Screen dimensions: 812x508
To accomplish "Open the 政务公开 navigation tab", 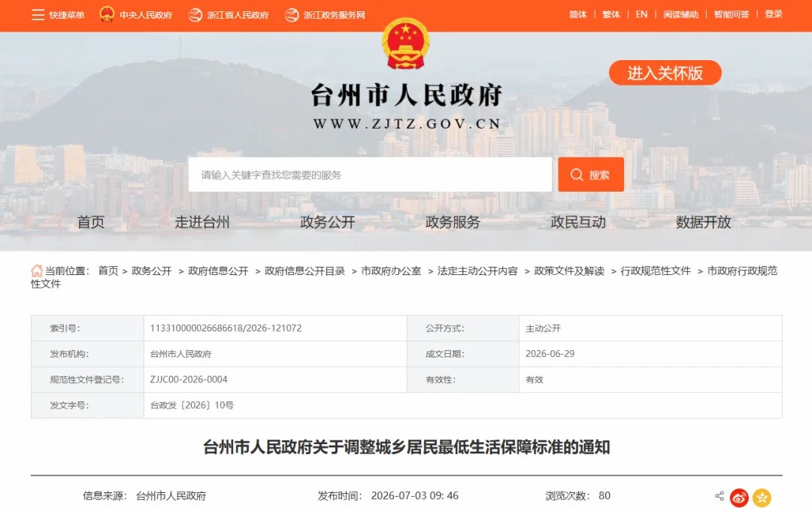I will (x=328, y=222).
